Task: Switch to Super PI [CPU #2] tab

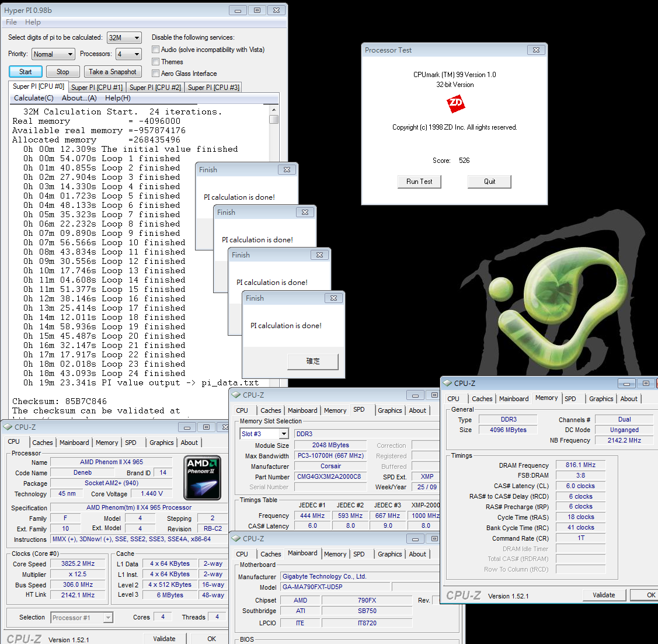Action: [x=155, y=87]
